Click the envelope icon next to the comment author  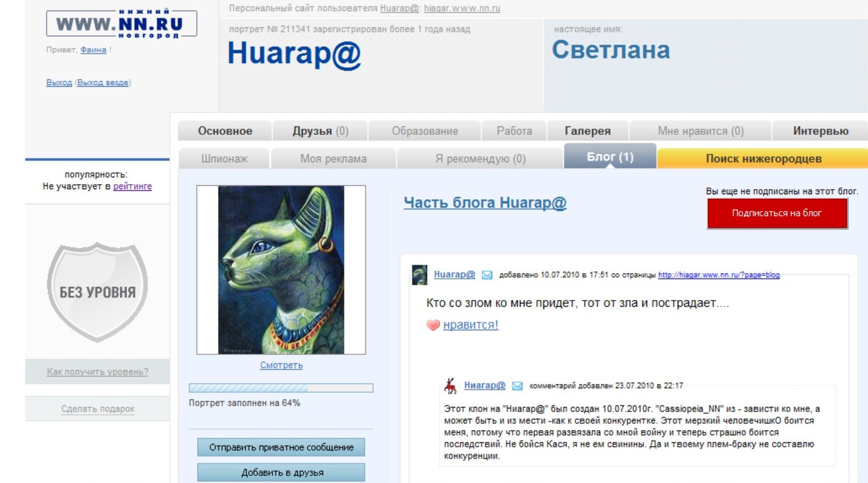tap(517, 386)
